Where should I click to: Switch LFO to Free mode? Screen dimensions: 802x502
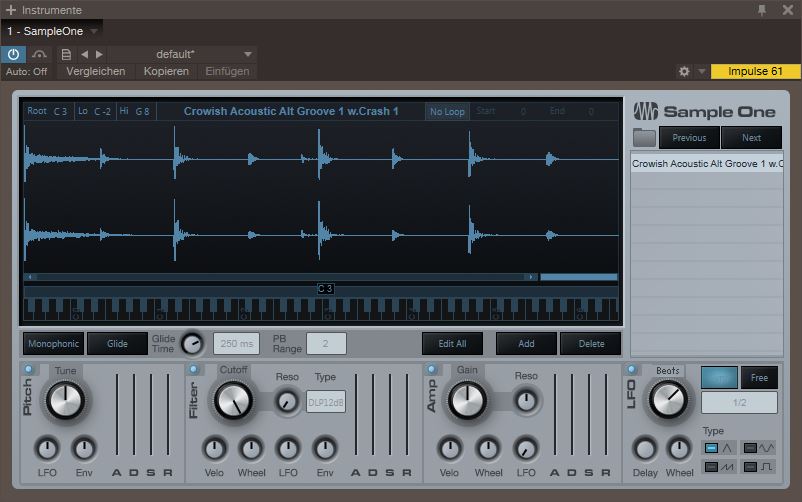pyautogui.click(x=759, y=378)
